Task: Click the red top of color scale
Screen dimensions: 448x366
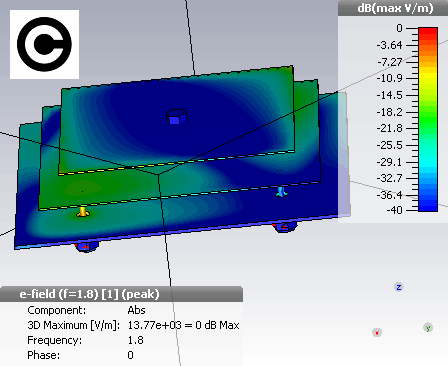Action: (x=428, y=32)
